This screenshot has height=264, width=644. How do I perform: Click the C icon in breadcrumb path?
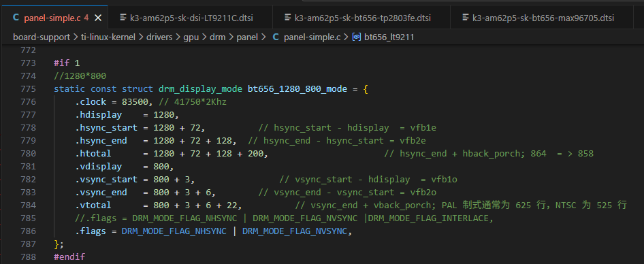click(276, 37)
